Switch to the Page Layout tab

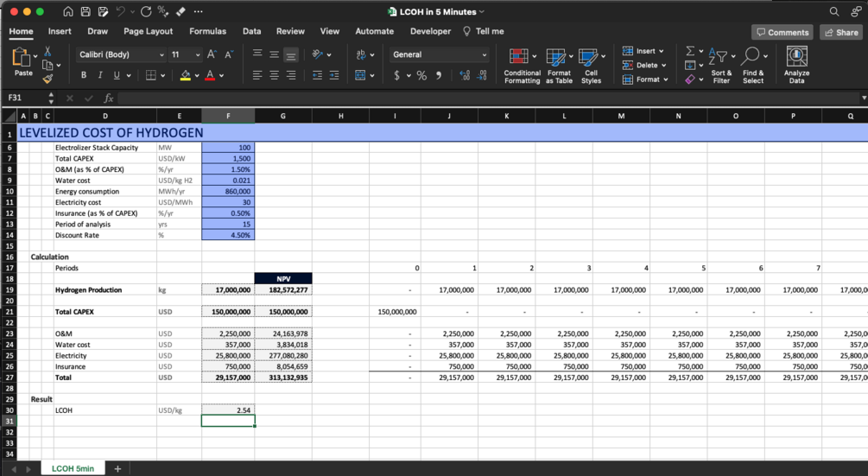(x=148, y=32)
